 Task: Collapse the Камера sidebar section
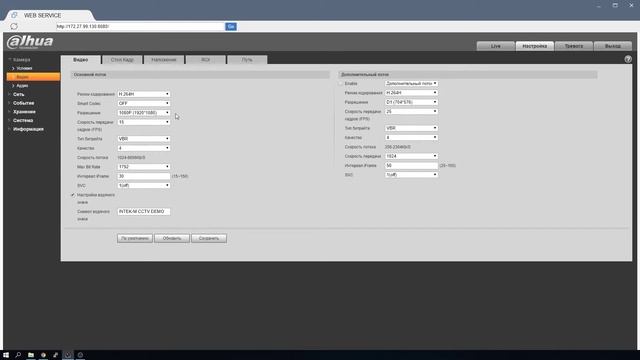click(22, 60)
